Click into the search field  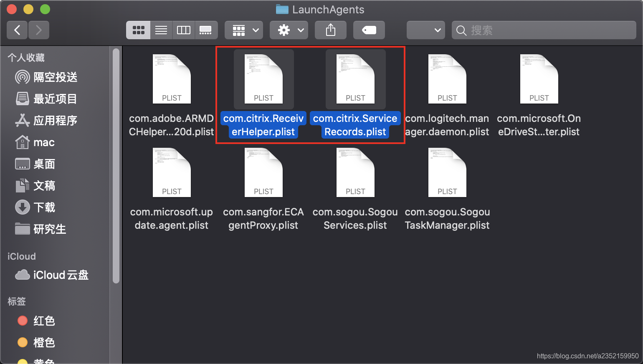[547, 30]
